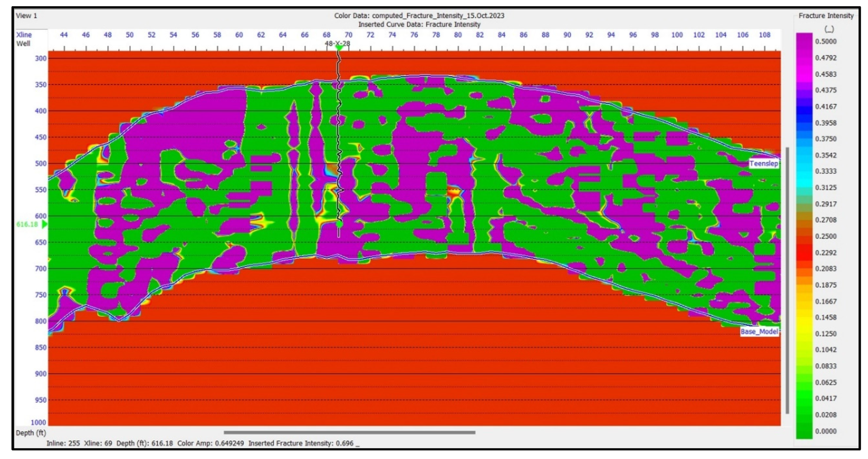The width and height of the screenshot is (868, 459).
Task: Click the horizontal scrollbar below the section
Action: tap(349, 432)
